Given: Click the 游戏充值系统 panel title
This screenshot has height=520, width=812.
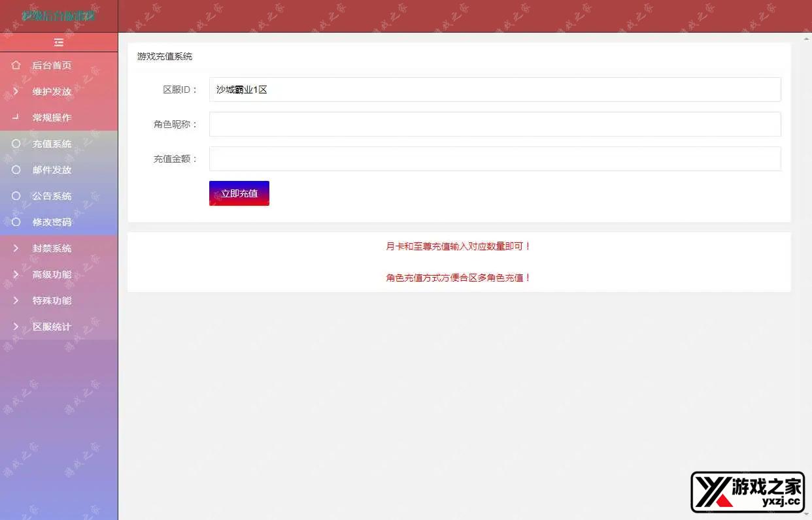Looking at the screenshot, I should (x=165, y=57).
